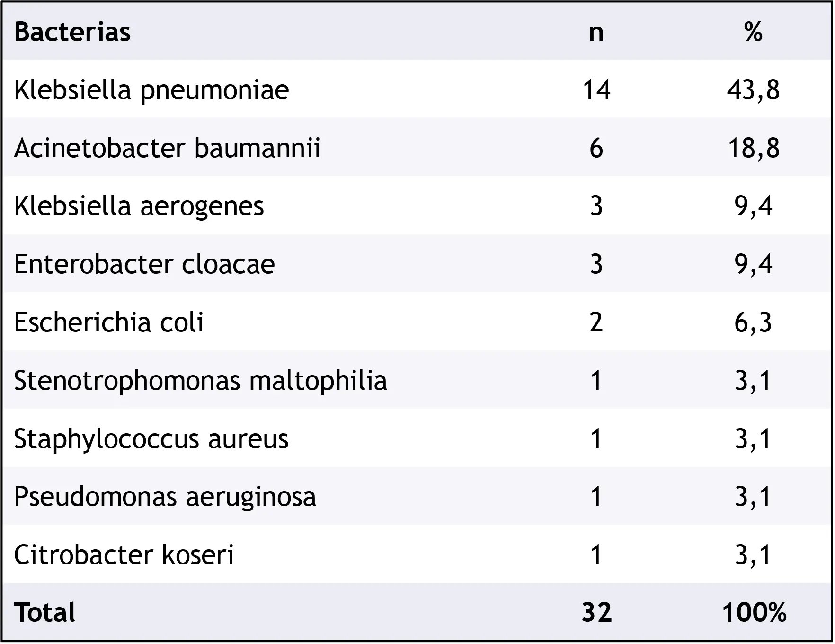Select the Enterobacter cloacae row label
This screenshot has width=835, height=644.
coord(144,264)
